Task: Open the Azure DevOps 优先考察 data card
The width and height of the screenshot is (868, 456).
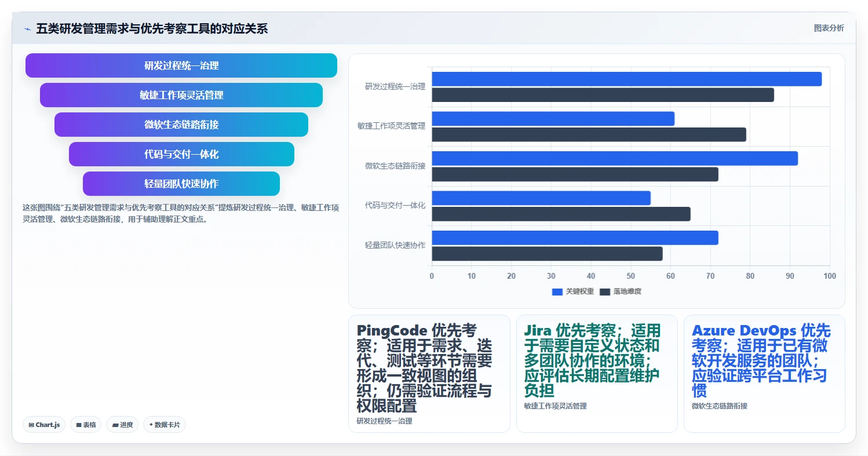Action: click(x=764, y=374)
